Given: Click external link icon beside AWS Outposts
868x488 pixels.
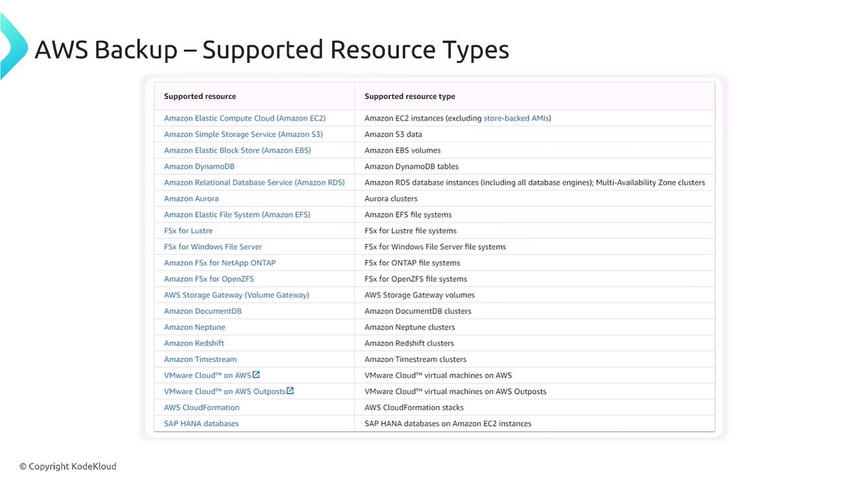Looking at the screenshot, I should point(290,391).
